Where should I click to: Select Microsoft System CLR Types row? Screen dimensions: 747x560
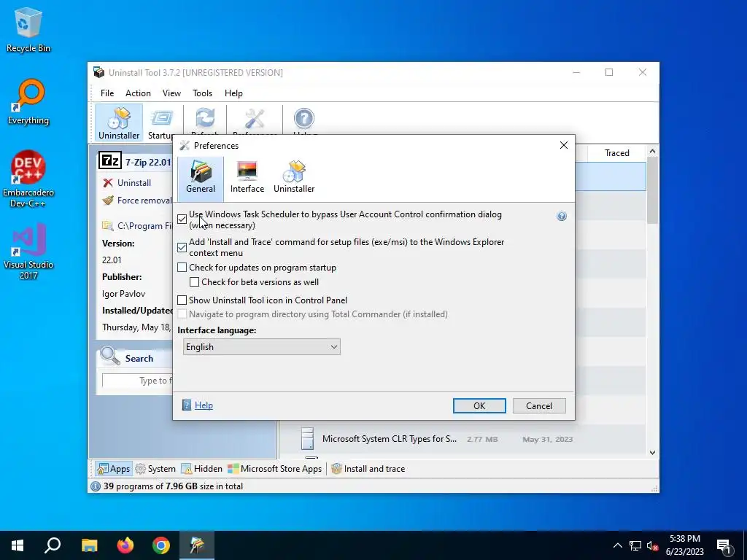462,439
